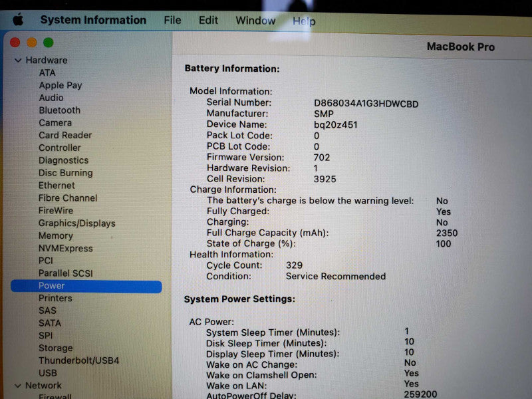This screenshot has width=532, height=399.
Task: Click the AutoPowerOff Delay value 259200
Action: click(420, 394)
